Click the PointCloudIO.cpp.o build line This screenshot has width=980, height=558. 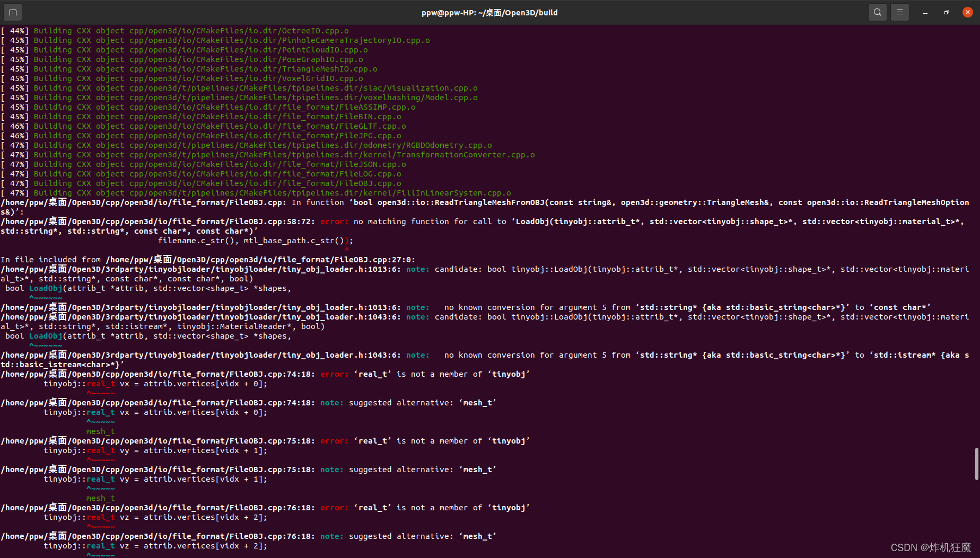tap(184, 50)
